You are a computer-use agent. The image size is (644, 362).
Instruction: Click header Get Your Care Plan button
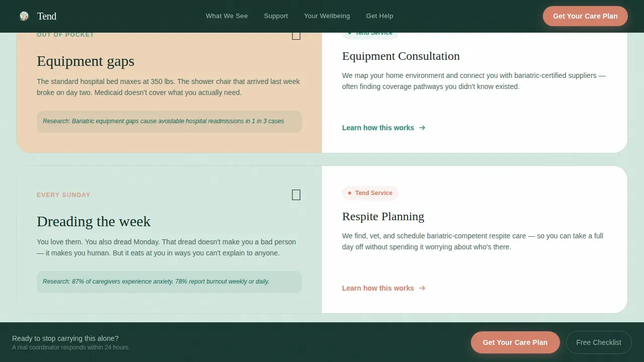[585, 16]
